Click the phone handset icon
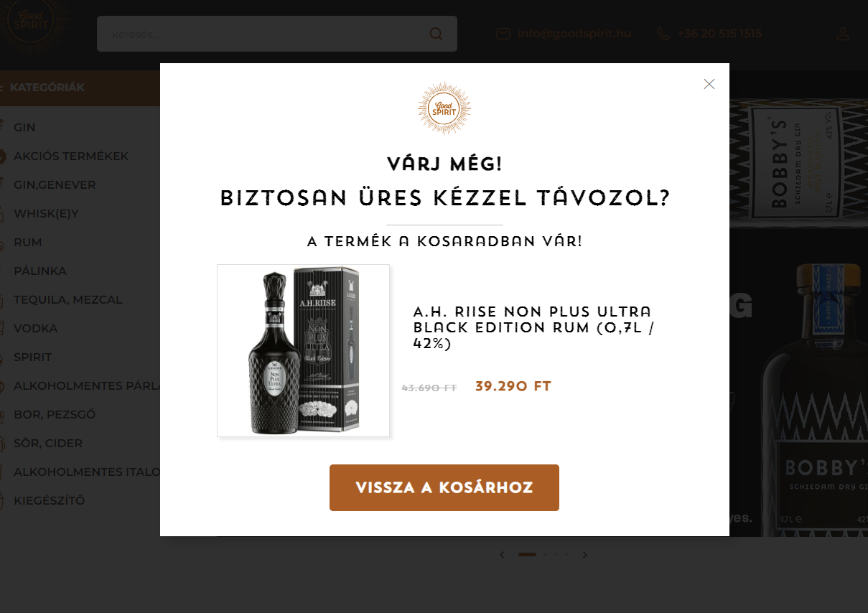Screen dimensions: 868x613 pos(663,34)
